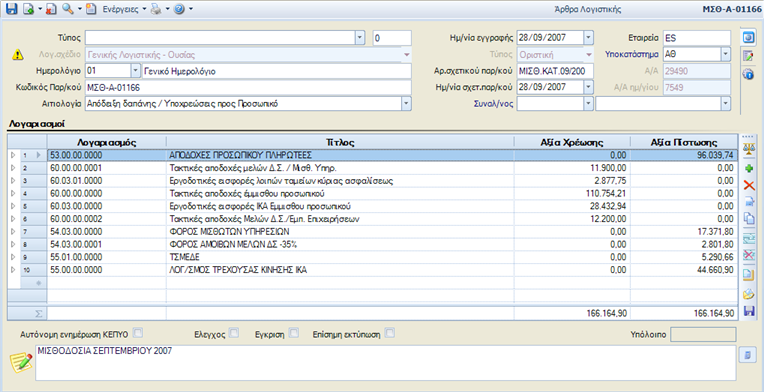The width and height of the screenshot is (764, 392).
Task: Add a row with the green plus icon
Action: 748,168
